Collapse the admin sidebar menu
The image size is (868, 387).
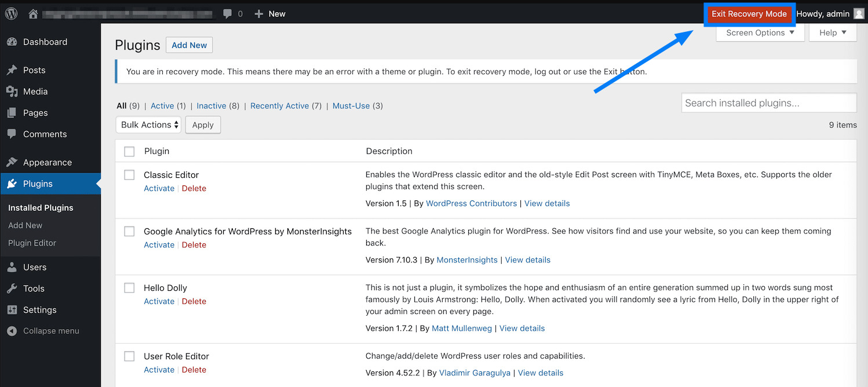point(50,331)
